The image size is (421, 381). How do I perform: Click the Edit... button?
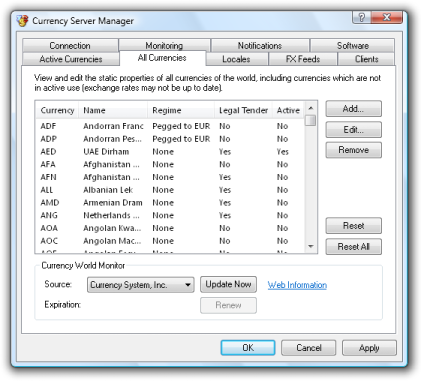point(353,130)
